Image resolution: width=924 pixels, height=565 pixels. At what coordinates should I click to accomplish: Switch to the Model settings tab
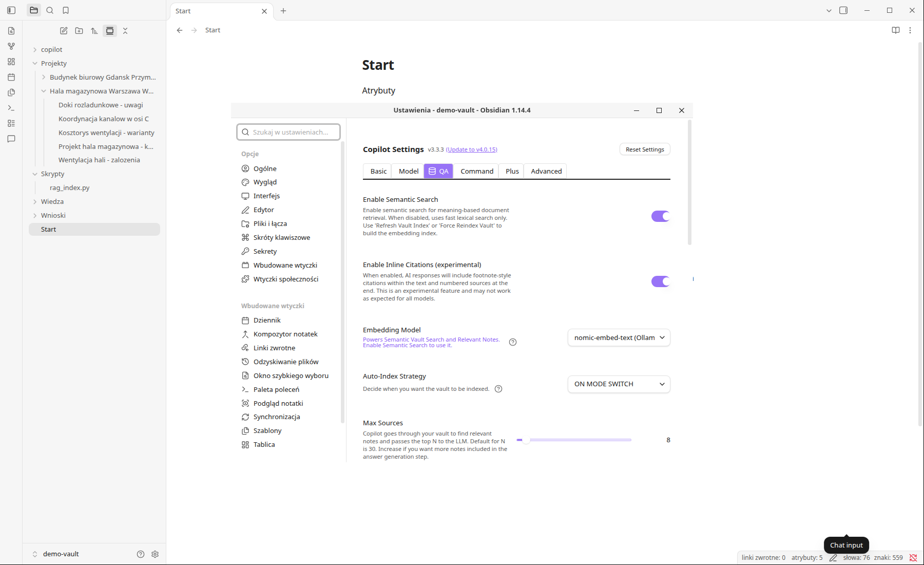409,171
